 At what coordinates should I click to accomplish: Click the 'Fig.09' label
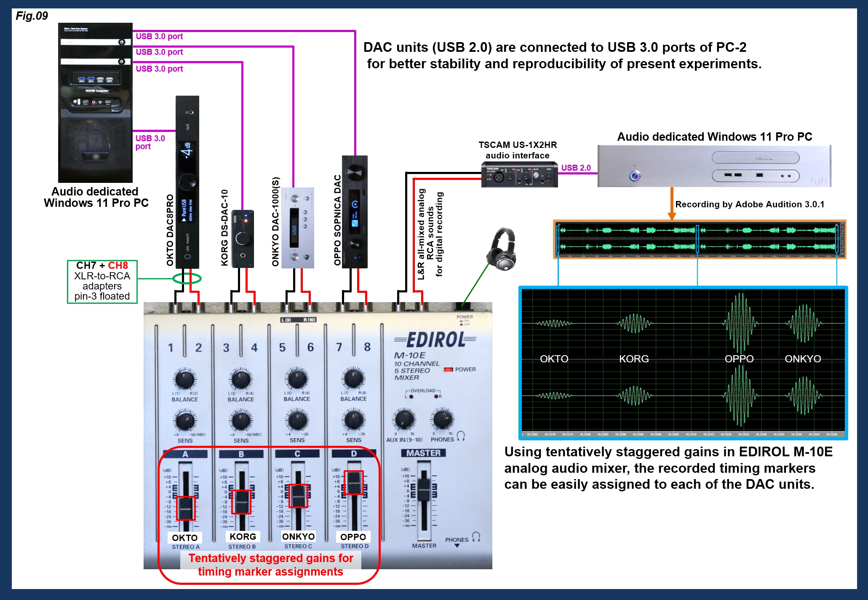(x=32, y=16)
